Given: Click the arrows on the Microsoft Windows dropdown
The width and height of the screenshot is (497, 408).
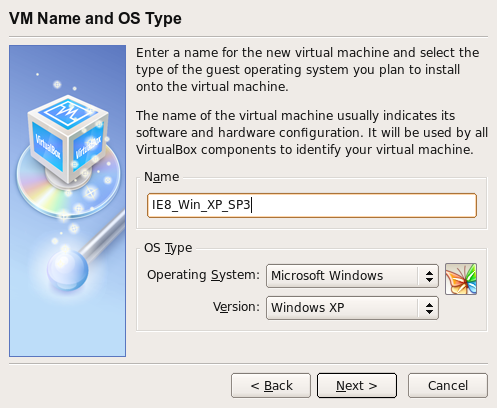Looking at the screenshot, I should pyautogui.click(x=429, y=276).
